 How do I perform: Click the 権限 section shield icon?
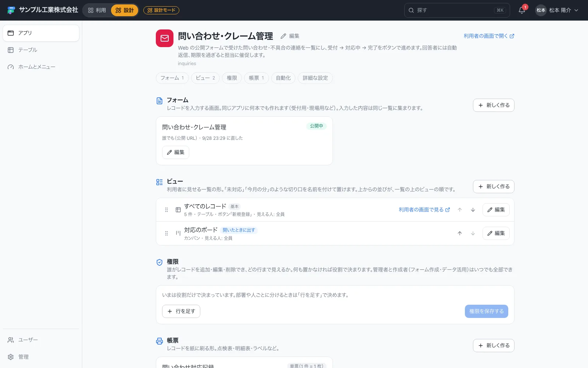tap(159, 262)
